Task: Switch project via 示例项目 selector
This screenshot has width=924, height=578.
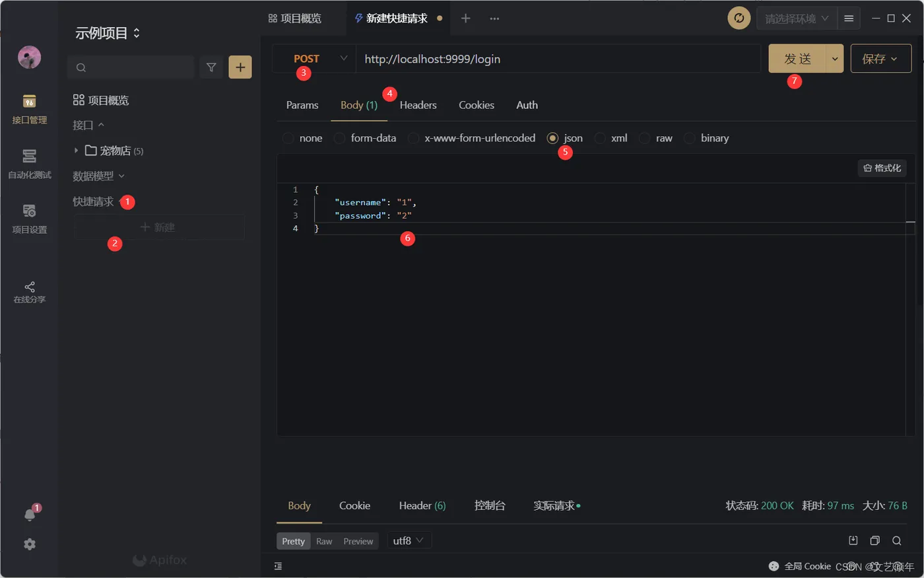Action: coord(108,33)
